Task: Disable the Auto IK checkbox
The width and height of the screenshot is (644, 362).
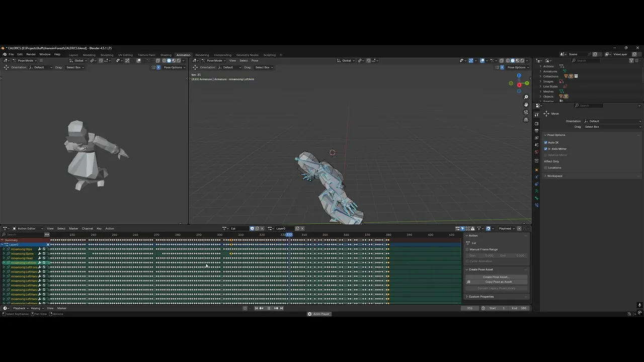Action: tap(546, 142)
